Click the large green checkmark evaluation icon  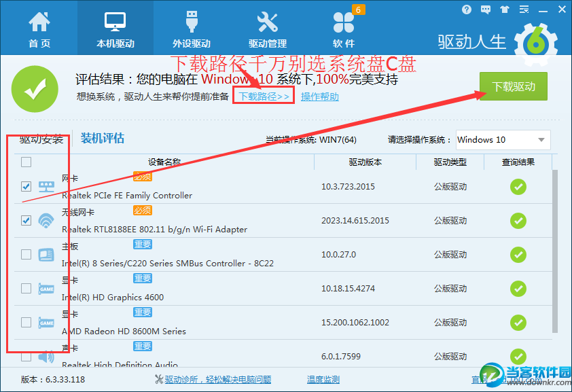tap(35, 88)
